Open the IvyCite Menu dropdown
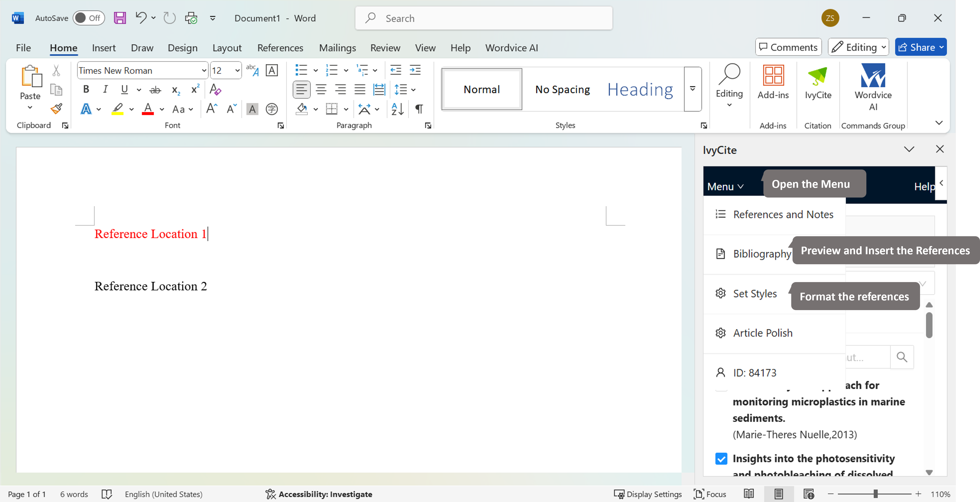 [725, 186]
